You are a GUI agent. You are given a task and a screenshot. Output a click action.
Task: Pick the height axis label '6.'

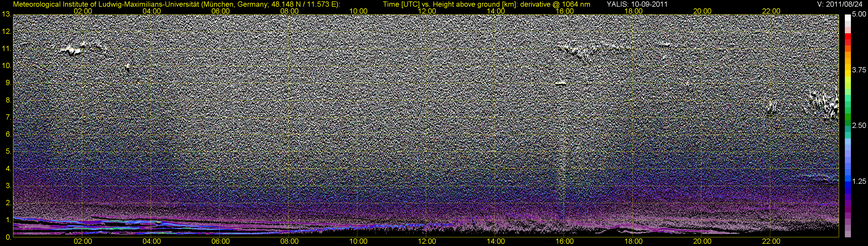(8, 134)
